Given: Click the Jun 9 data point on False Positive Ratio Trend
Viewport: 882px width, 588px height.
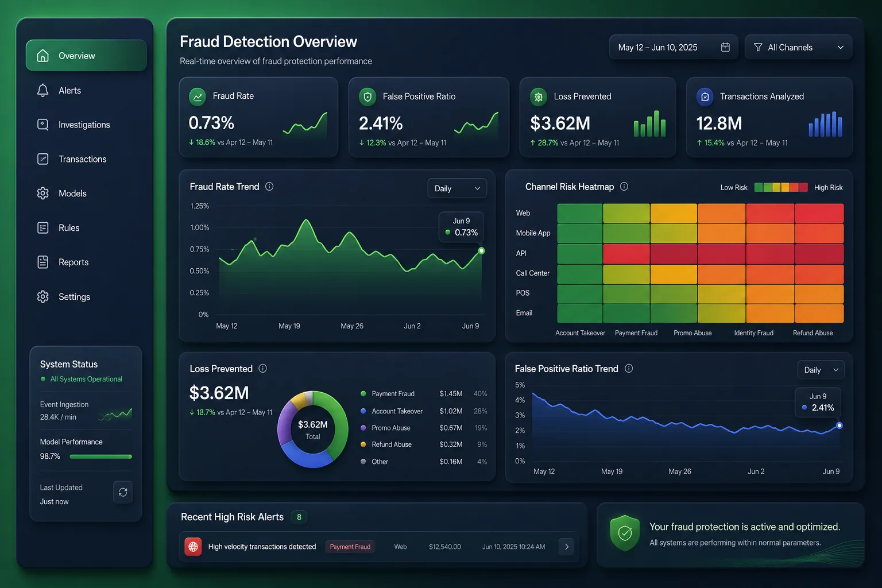Looking at the screenshot, I should pyautogui.click(x=840, y=425).
